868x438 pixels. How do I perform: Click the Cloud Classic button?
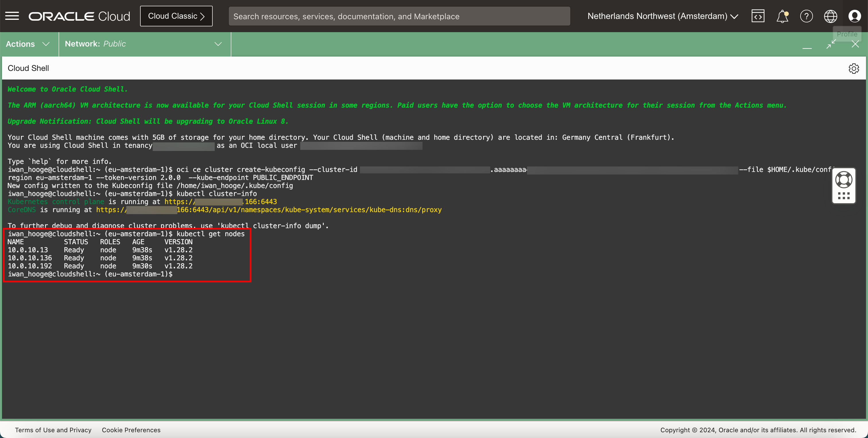point(176,16)
